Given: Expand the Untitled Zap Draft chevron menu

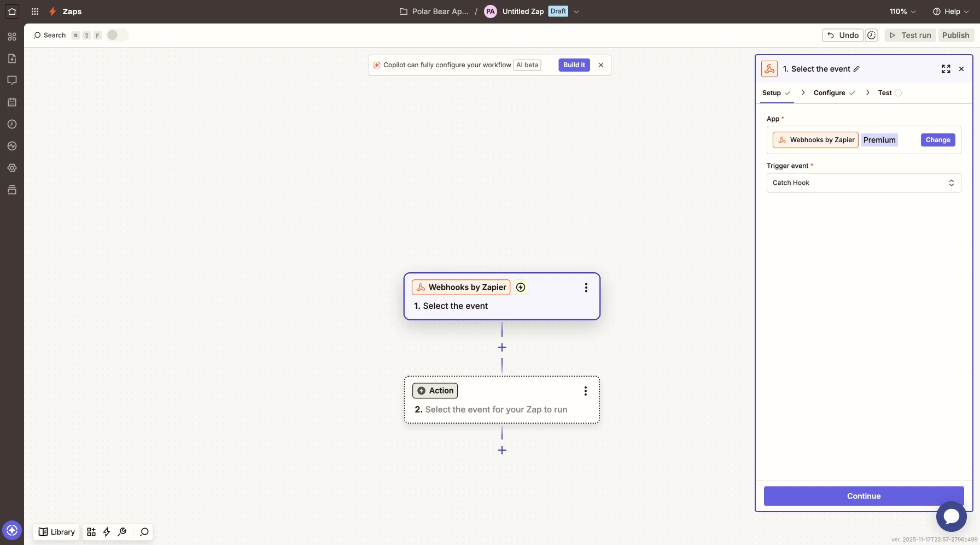Looking at the screenshot, I should pos(576,11).
